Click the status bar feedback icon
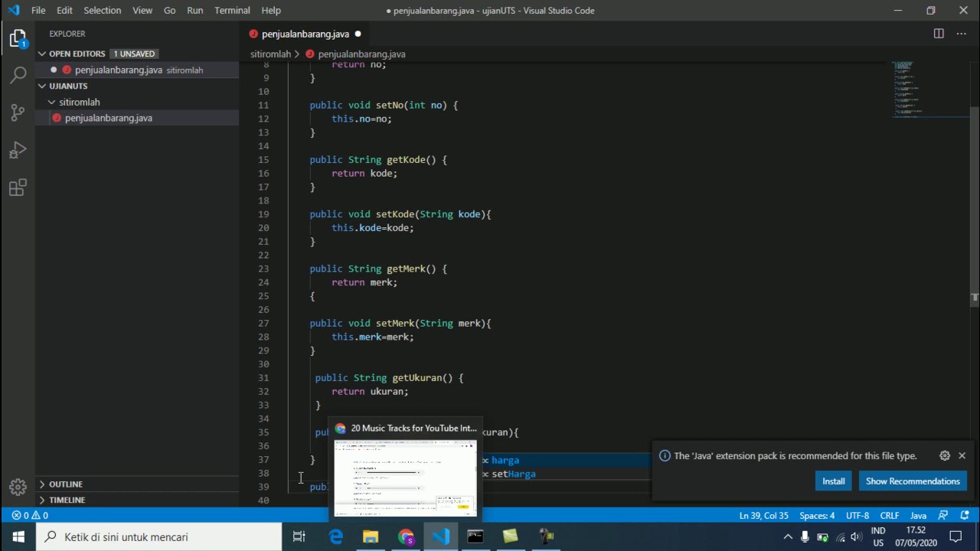This screenshot has width=980, height=551. point(942,516)
